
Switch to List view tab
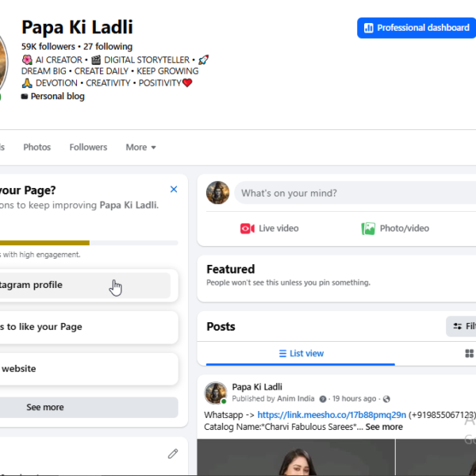[x=301, y=353]
